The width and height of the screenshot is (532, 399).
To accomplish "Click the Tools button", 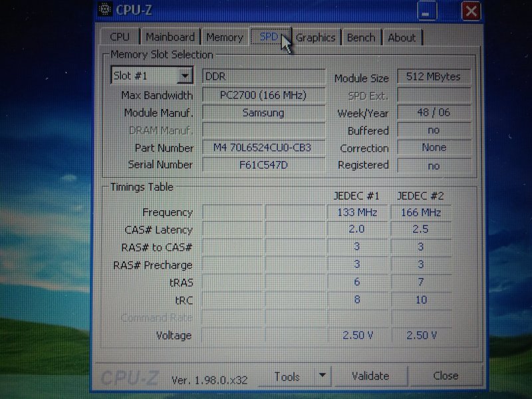I will pos(287,376).
